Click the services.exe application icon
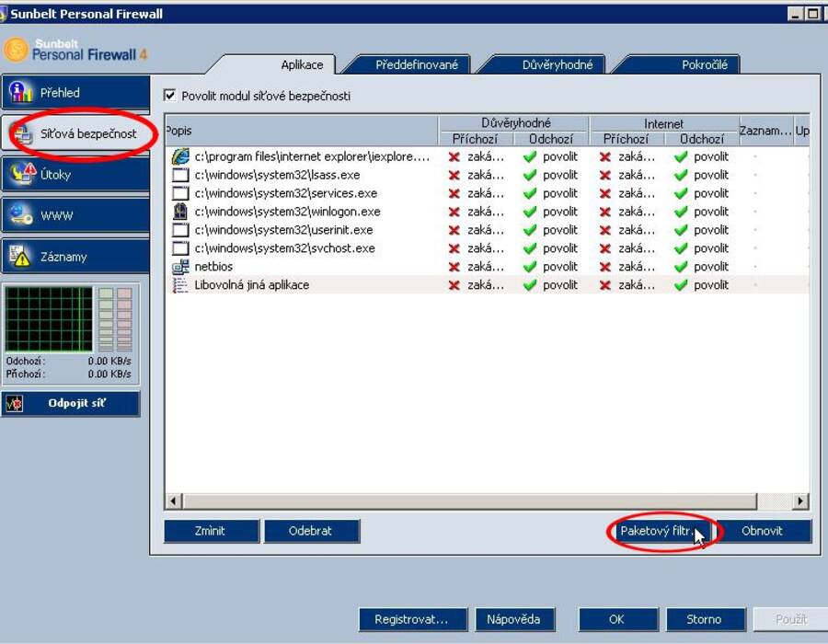Screen dimensions: 828x644 click(x=180, y=193)
